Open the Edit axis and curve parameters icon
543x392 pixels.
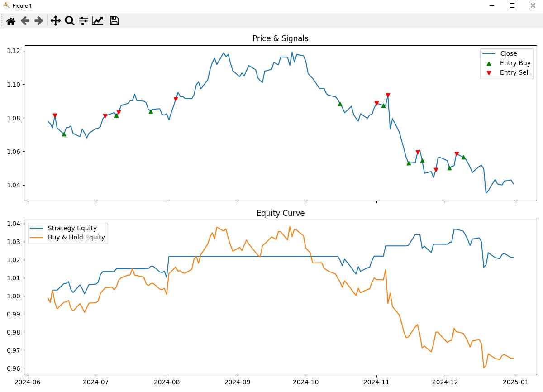[98, 21]
